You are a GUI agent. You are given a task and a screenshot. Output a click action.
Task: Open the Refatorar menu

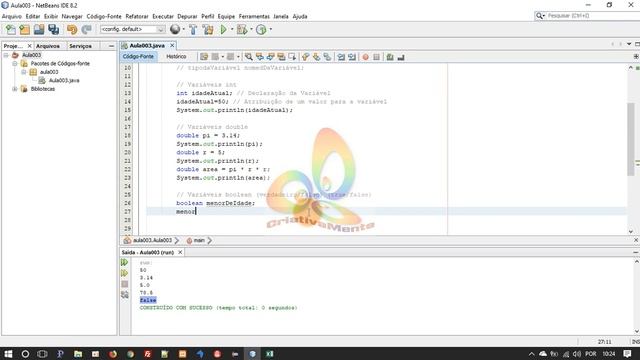pyautogui.click(x=137, y=16)
